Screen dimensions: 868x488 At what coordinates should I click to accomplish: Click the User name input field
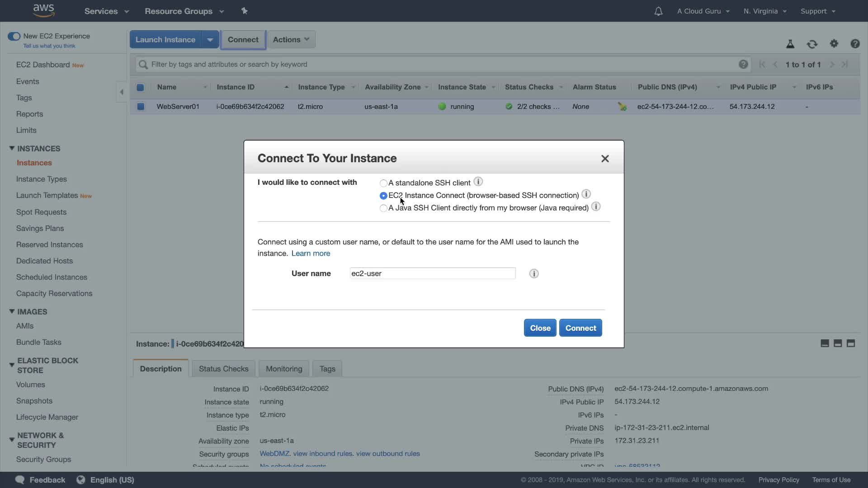(x=432, y=273)
